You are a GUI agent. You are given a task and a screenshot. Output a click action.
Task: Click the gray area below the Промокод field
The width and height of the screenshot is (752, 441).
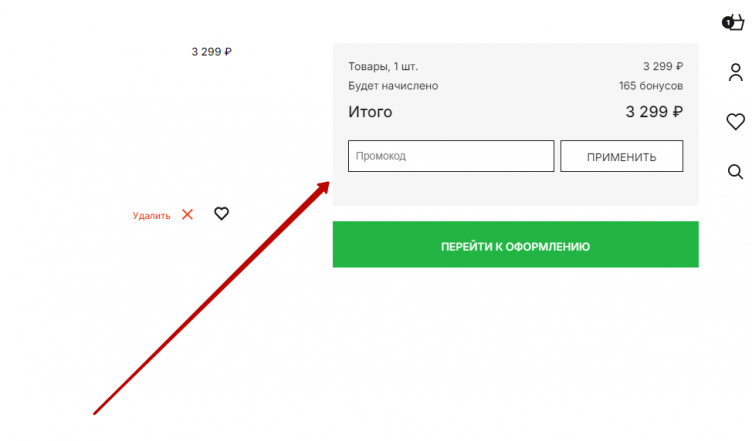pyautogui.click(x=515, y=189)
